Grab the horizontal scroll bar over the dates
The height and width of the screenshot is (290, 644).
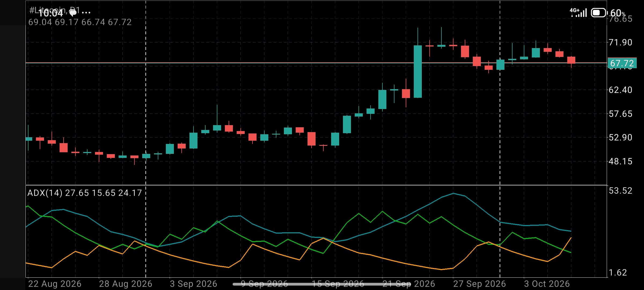point(321,284)
